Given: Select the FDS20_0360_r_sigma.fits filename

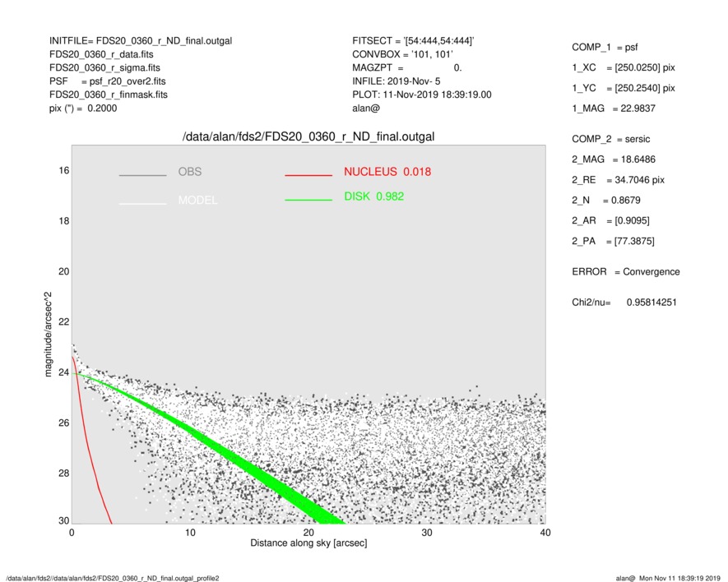Looking at the screenshot, I should 104,67.
